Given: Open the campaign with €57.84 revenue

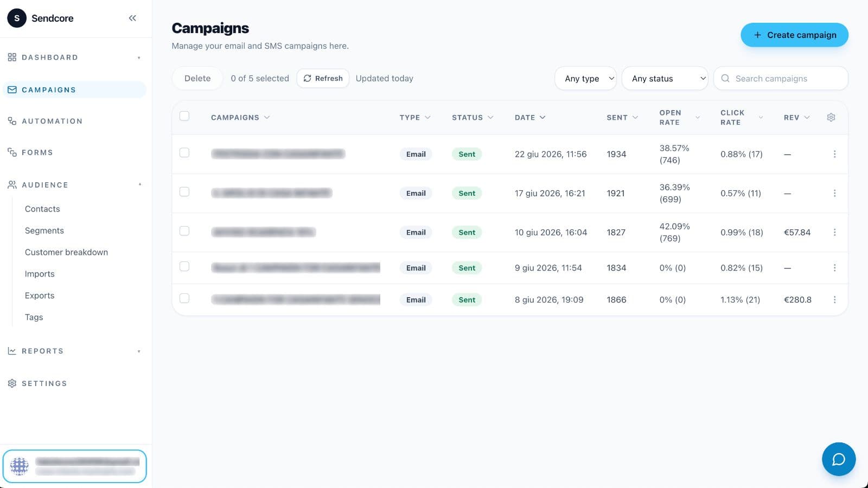Looking at the screenshot, I should click(263, 232).
